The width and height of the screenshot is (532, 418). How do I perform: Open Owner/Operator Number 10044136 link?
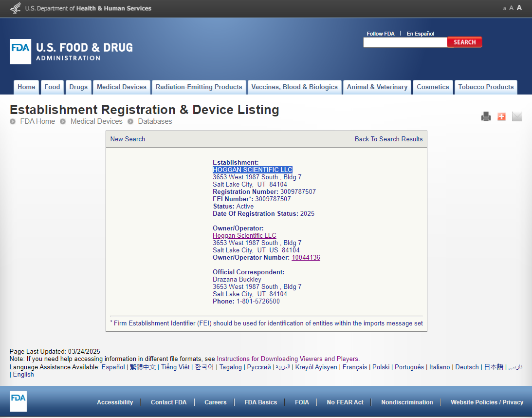pyautogui.click(x=306, y=258)
